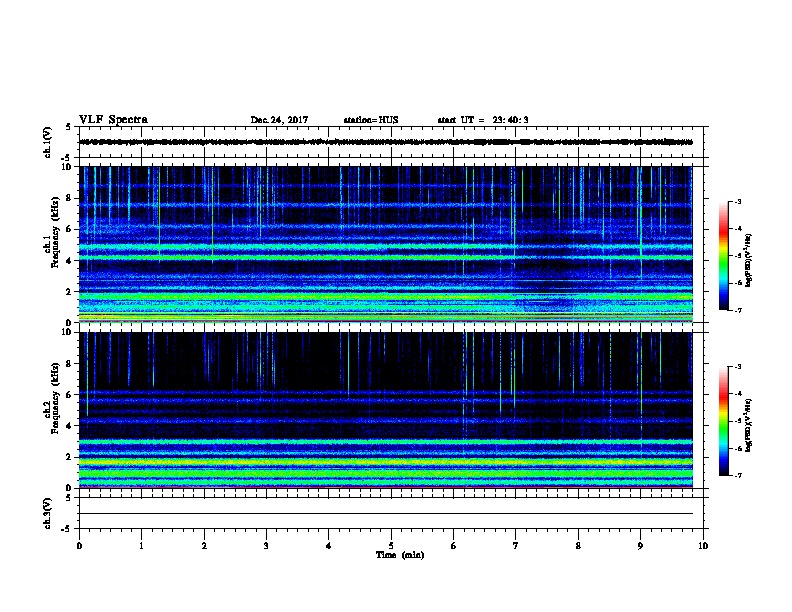This screenshot has height=612, width=792.
Task: Select the "Dec. 24, 2017" date text
Action: point(279,120)
